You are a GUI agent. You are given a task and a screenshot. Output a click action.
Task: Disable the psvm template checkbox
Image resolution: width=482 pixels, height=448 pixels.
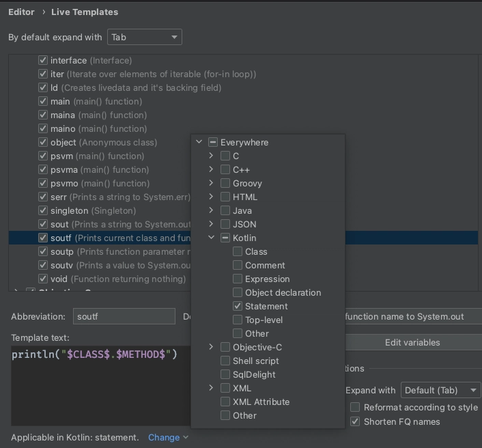[43, 156]
